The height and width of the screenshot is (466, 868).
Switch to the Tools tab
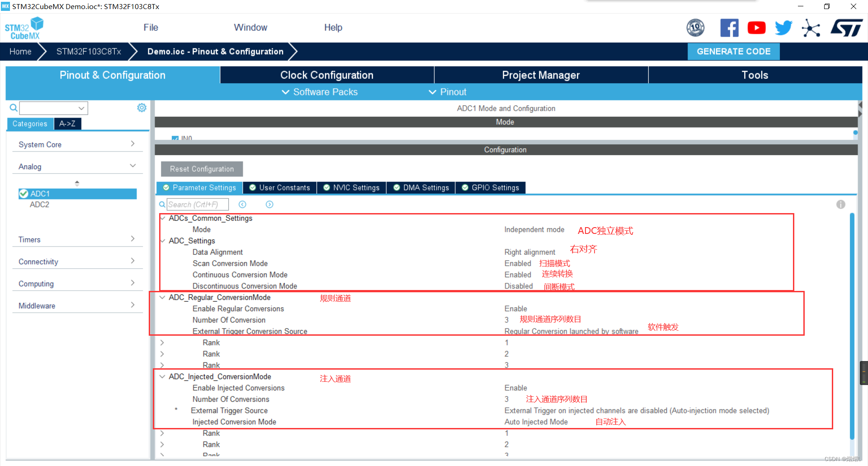(x=755, y=75)
